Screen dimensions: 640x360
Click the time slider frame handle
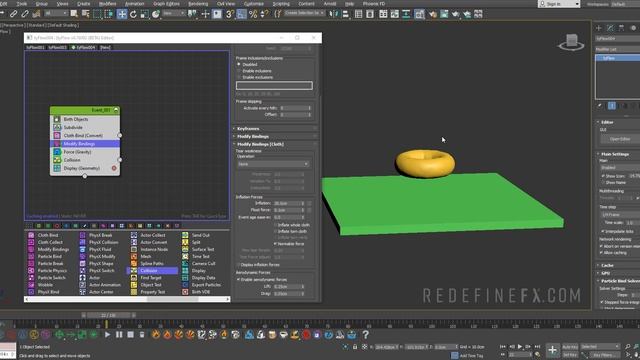(108, 316)
